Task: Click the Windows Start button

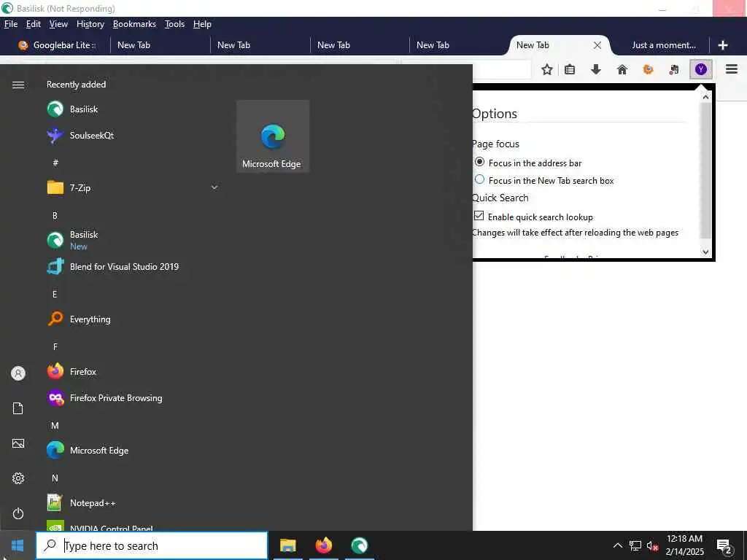Action: click(x=18, y=545)
